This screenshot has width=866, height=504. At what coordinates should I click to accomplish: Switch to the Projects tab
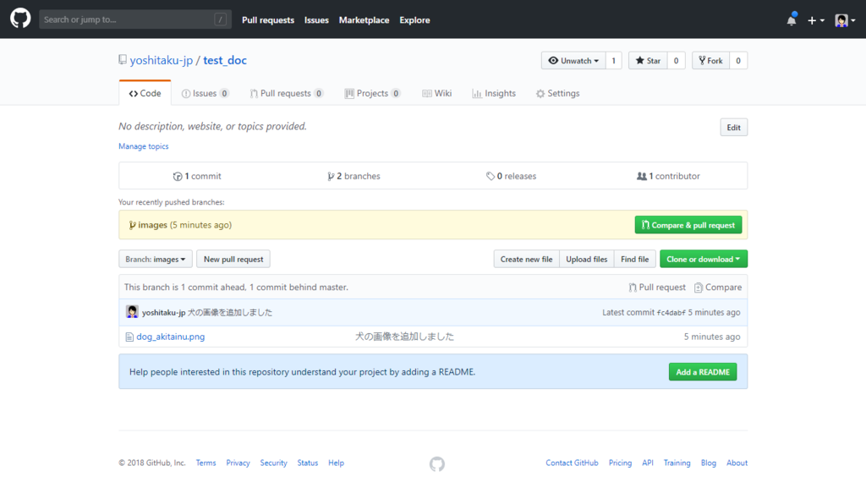[372, 93]
